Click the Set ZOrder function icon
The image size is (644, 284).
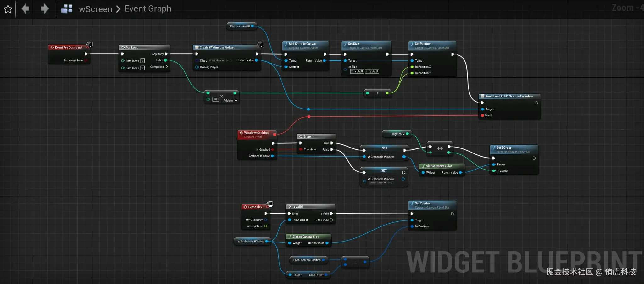point(494,148)
